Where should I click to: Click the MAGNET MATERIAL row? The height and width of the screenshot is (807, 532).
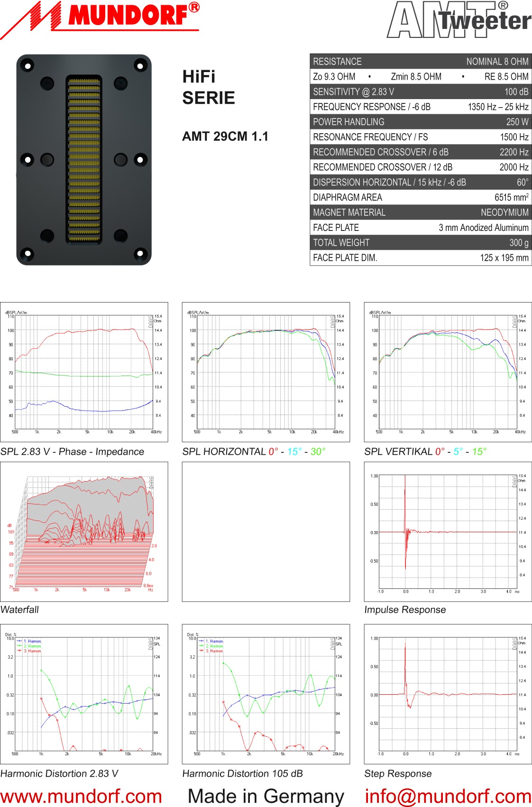pyautogui.click(x=421, y=212)
